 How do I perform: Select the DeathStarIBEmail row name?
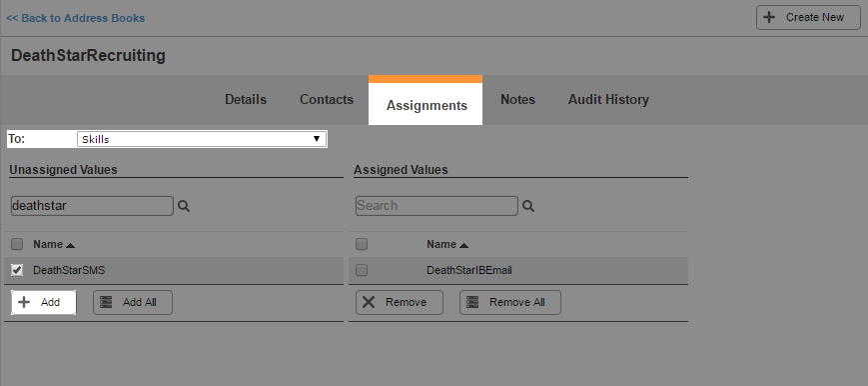(x=469, y=271)
